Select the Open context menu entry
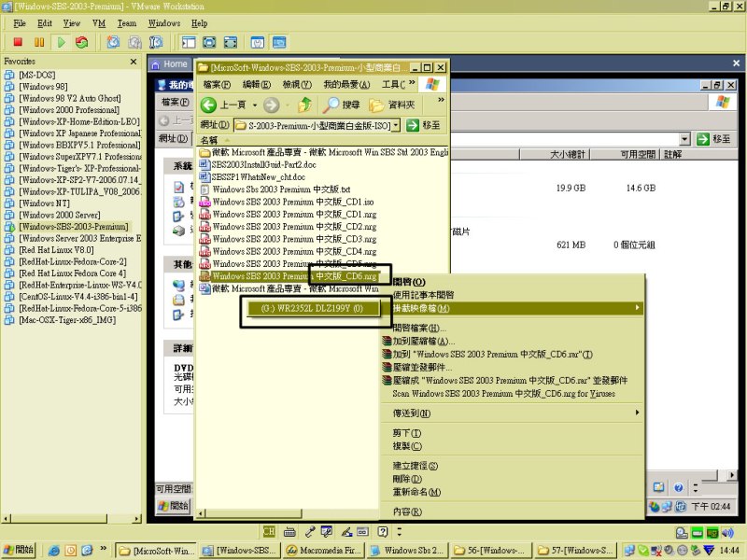The height and width of the screenshot is (560, 747). [513, 283]
